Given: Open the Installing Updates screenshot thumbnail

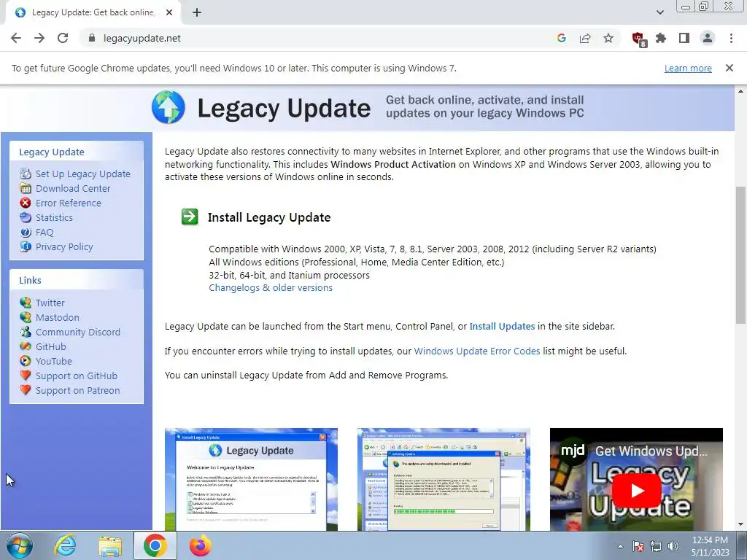Looking at the screenshot, I should (x=444, y=479).
